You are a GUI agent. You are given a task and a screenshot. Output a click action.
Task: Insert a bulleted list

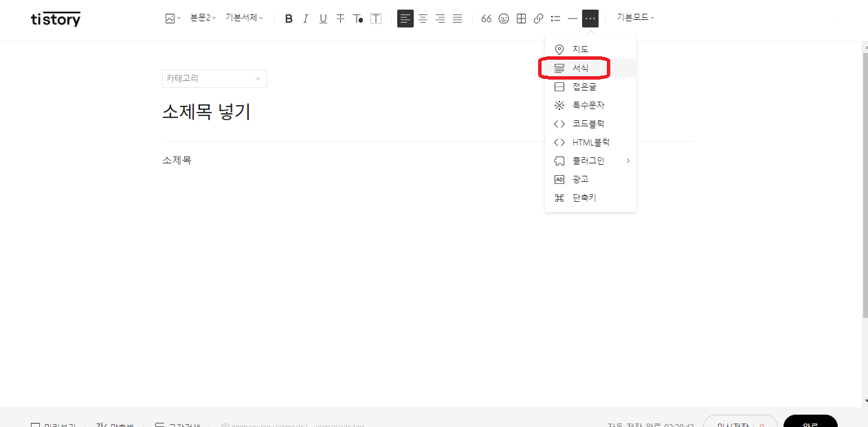click(x=556, y=19)
